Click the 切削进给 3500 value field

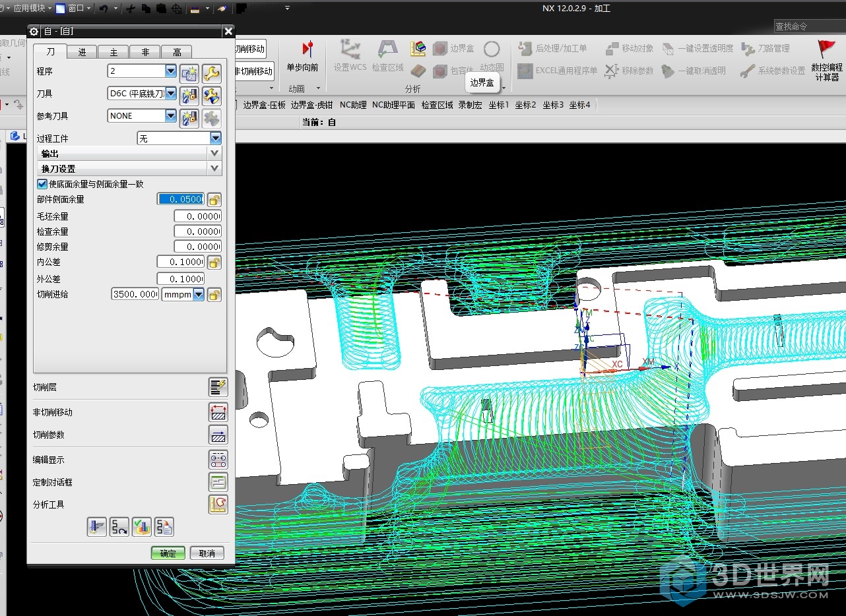tap(135, 295)
